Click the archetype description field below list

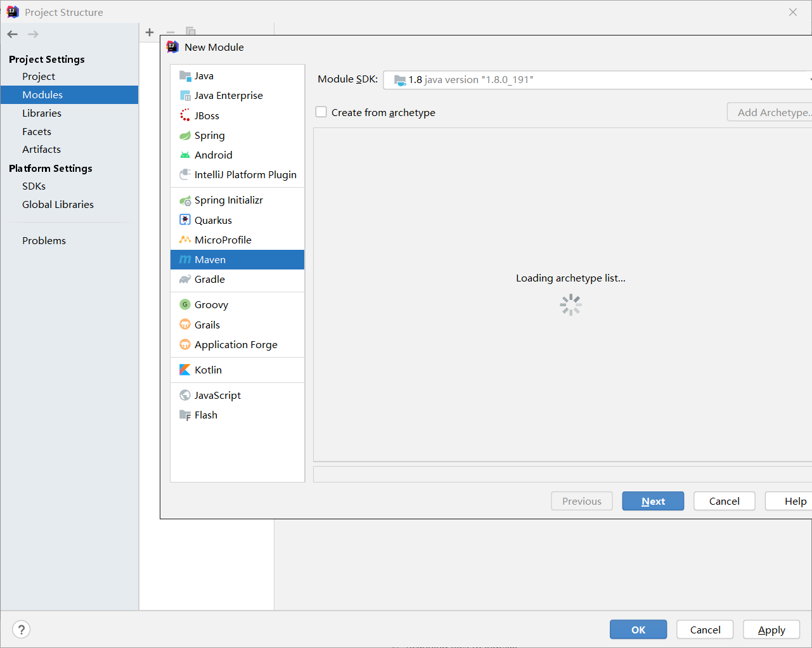(562, 474)
